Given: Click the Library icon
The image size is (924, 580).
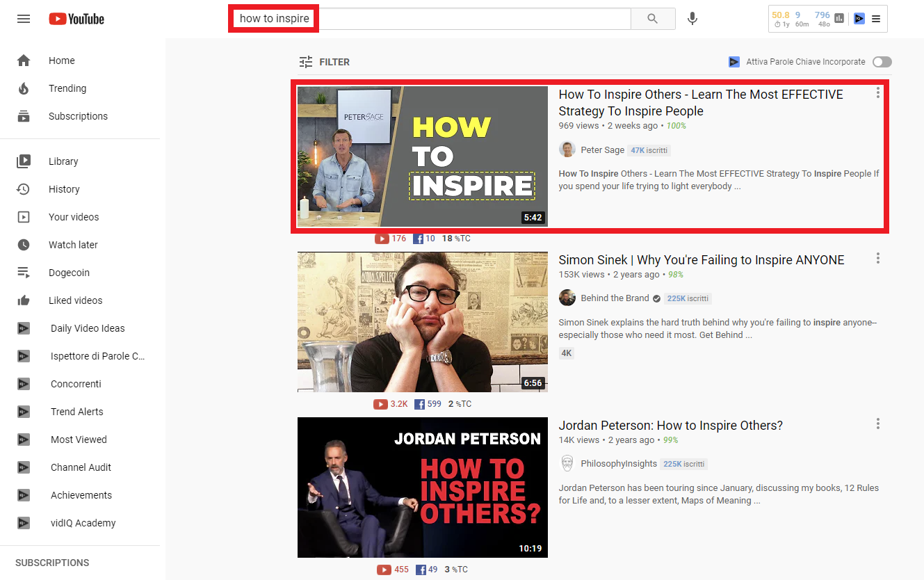Looking at the screenshot, I should point(24,161).
